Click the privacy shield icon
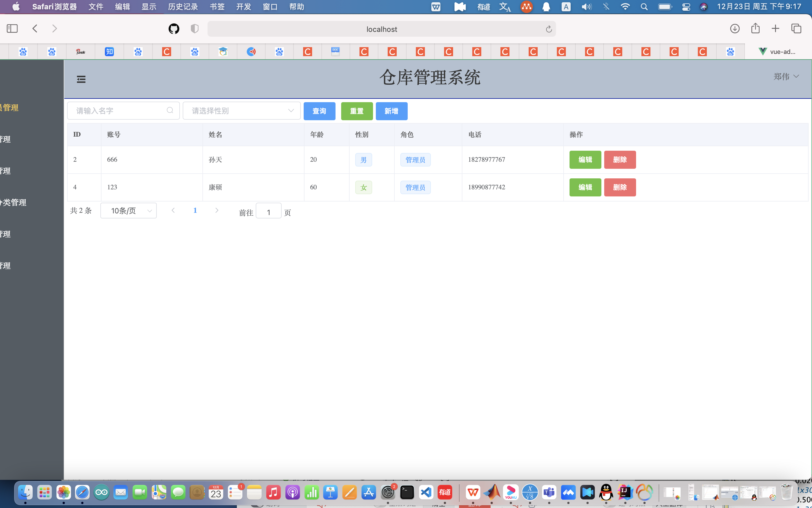Screen dimensions: 812x508 [x=195, y=29]
